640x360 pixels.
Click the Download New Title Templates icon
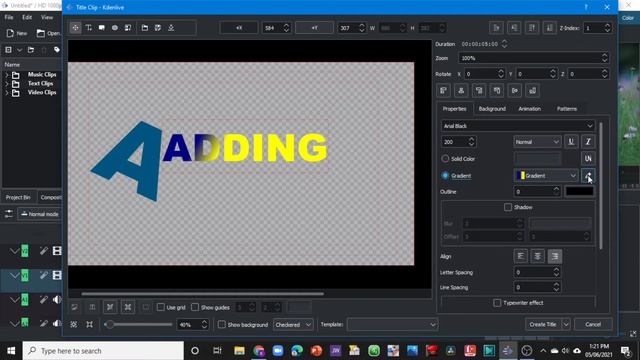[x=171, y=28]
